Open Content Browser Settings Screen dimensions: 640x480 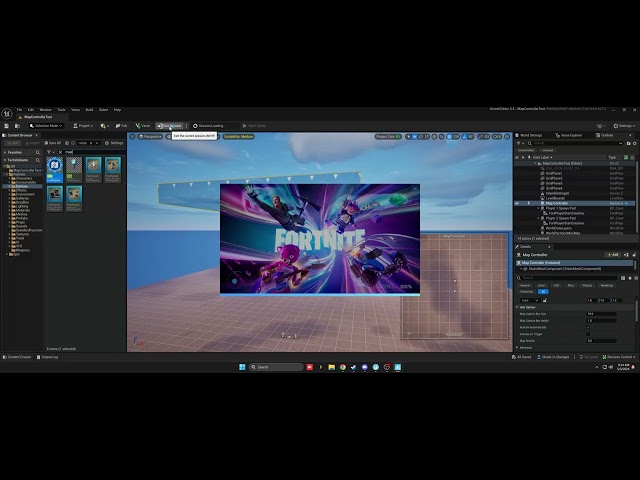tap(114, 143)
